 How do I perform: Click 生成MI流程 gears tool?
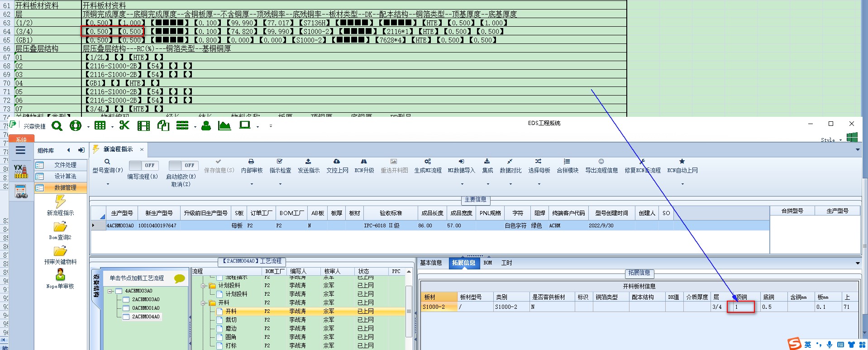tap(428, 166)
